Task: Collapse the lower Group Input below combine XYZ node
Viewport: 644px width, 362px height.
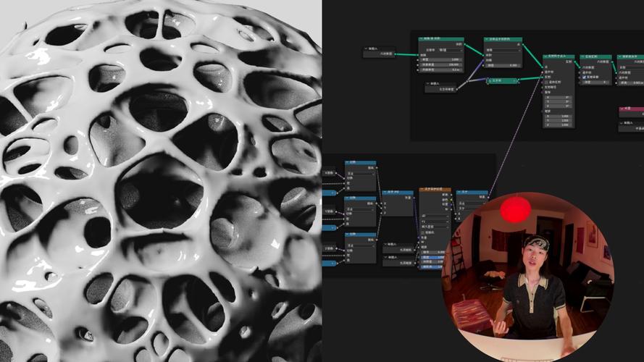Action: coord(385,257)
